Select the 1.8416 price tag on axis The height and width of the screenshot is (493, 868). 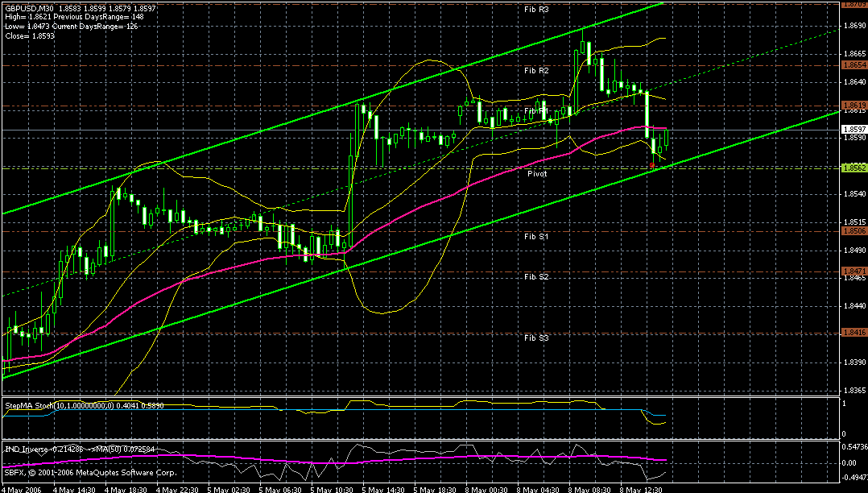click(x=854, y=333)
